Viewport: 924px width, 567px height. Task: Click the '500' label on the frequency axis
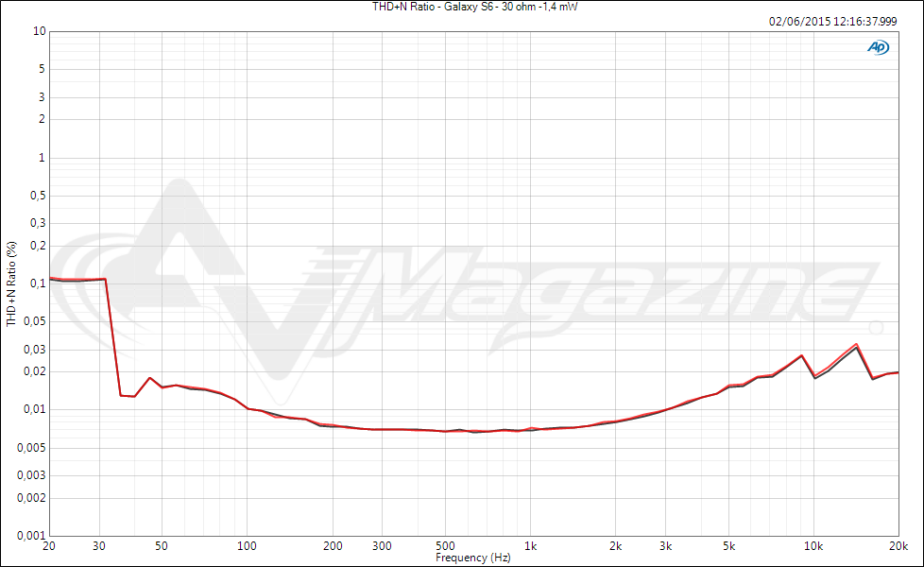pos(445,546)
